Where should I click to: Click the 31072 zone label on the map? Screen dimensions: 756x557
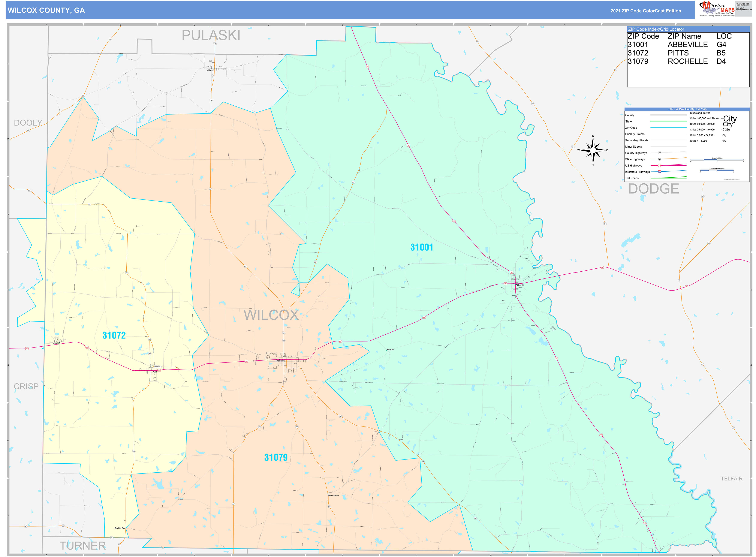114,335
